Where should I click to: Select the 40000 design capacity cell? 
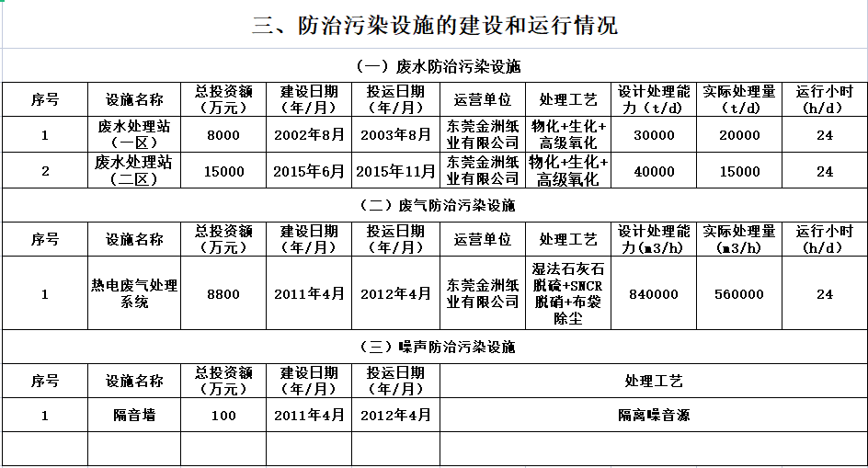[x=654, y=171]
